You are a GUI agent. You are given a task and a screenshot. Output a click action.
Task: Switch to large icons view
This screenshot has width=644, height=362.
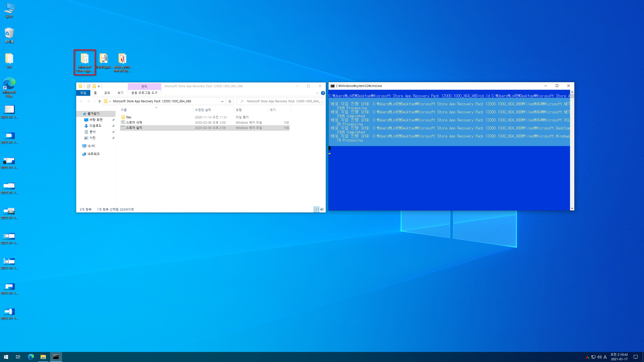(322, 209)
